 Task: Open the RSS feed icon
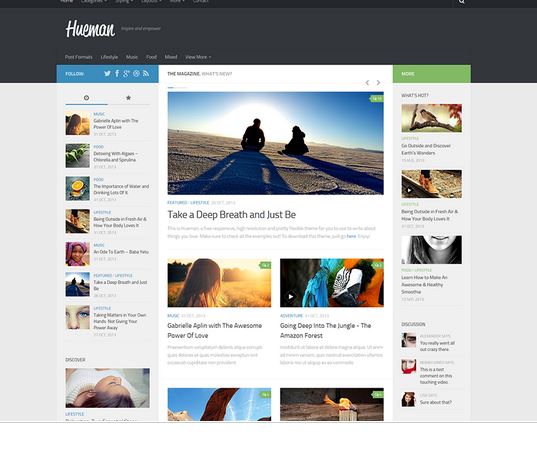pos(146,73)
